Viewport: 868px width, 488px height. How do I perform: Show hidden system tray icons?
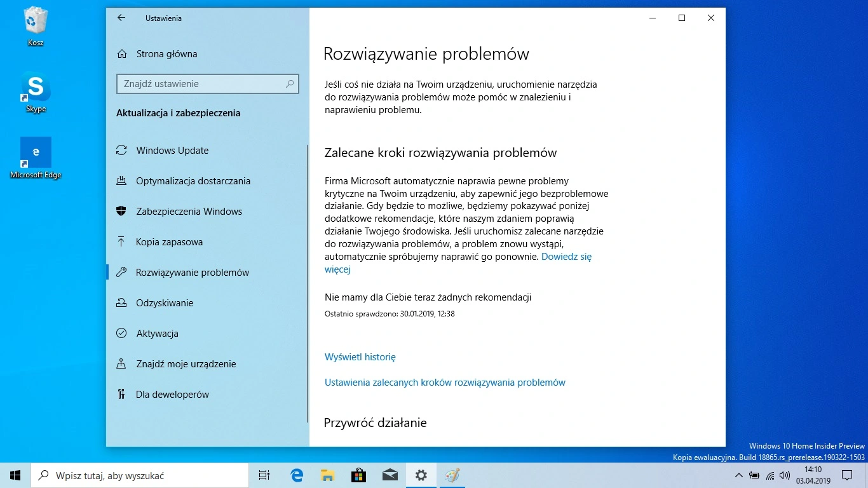point(738,475)
